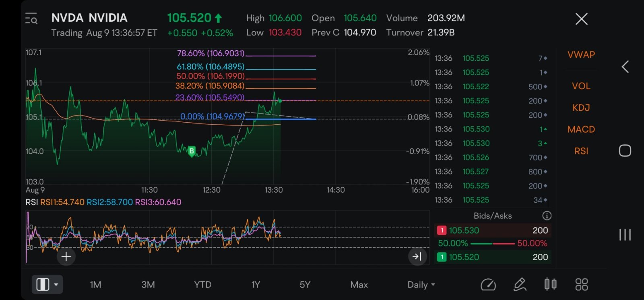The width and height of the screenshot is (644, 300).
Task: Tap the RSI2:58.700 value label
Action: 110,202
